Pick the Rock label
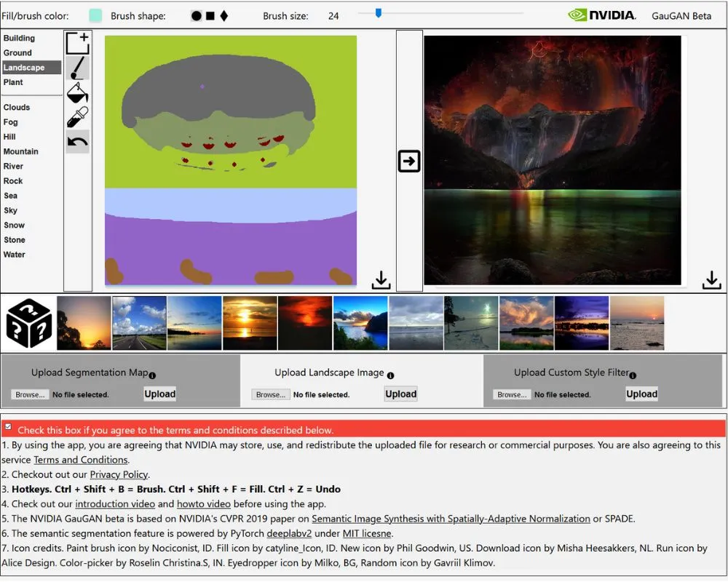 click(x=13, y=181)
